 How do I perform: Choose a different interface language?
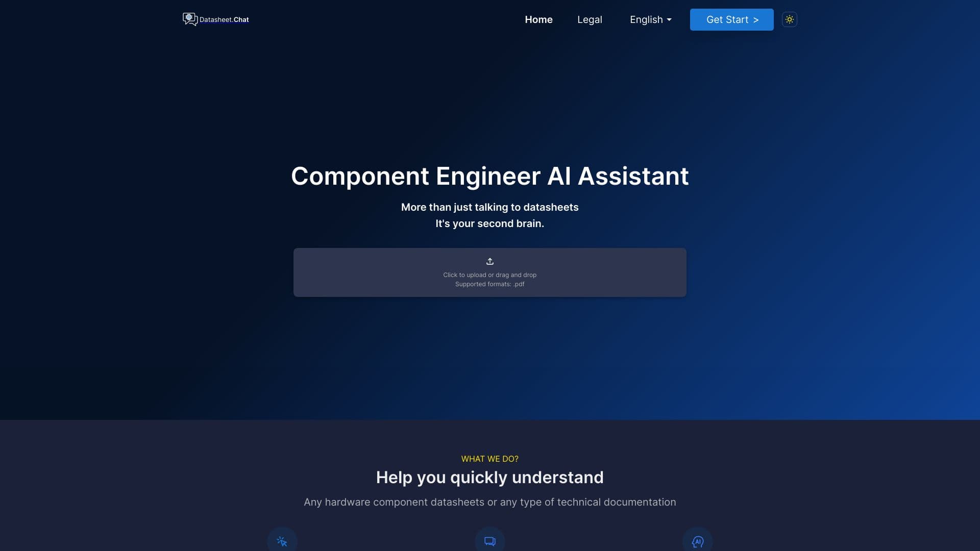pyautogui.click(x=650, y=19)
